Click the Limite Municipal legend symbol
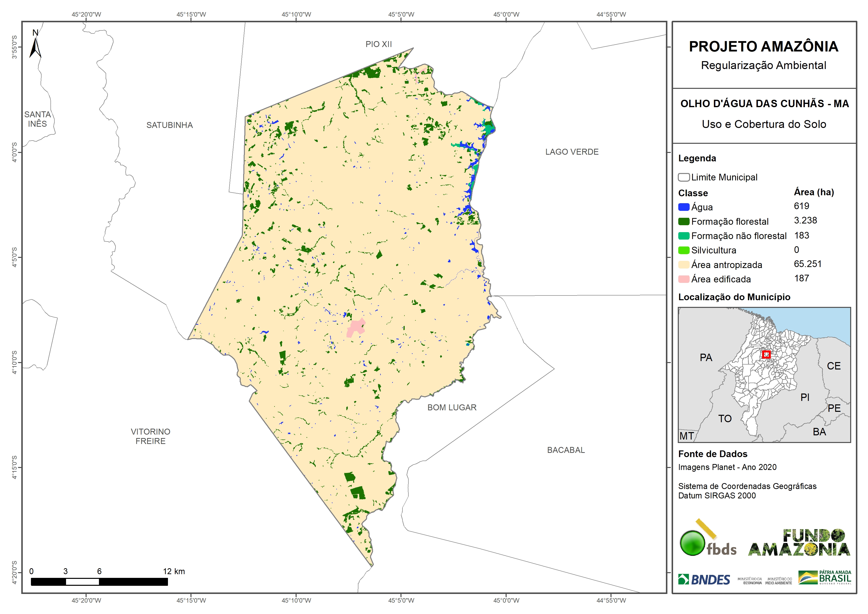Screen dimensions: 868x614 click(x=683, y=177)
